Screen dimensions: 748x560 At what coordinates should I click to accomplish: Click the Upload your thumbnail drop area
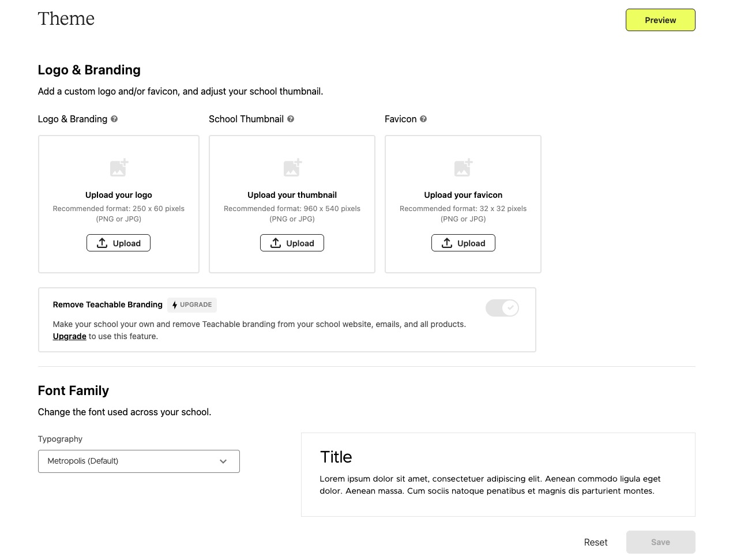(292, 204)
